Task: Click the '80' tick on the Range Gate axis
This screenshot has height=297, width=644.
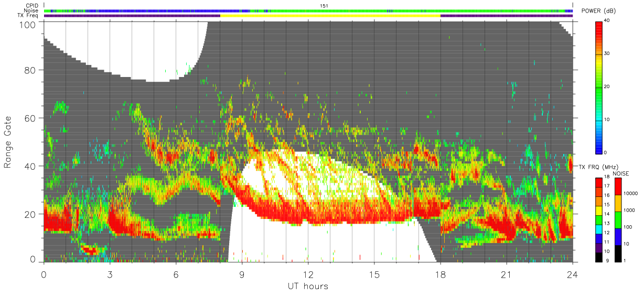Action: [31, 70]
